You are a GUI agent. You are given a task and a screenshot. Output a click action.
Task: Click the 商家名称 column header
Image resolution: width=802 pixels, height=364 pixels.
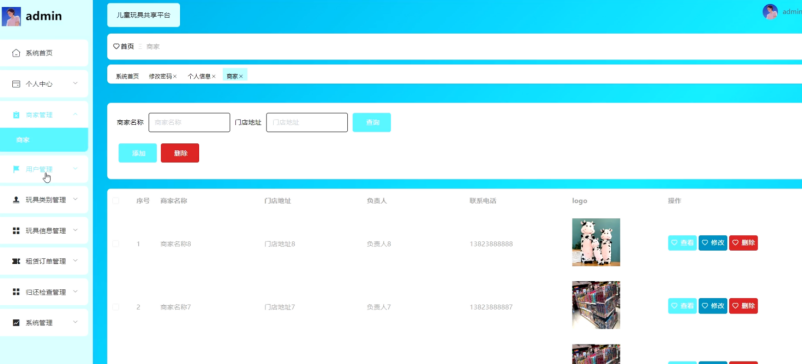tap(174, 201)
